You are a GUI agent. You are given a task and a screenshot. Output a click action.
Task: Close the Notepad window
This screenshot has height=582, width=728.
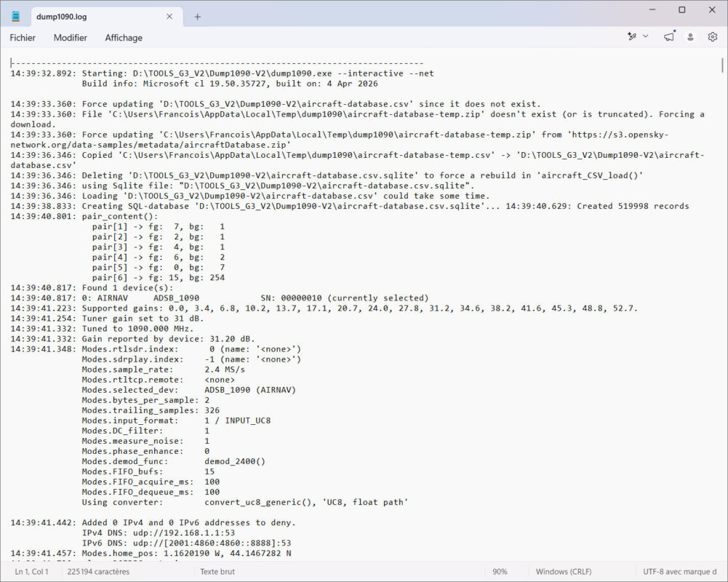point(712,9)
